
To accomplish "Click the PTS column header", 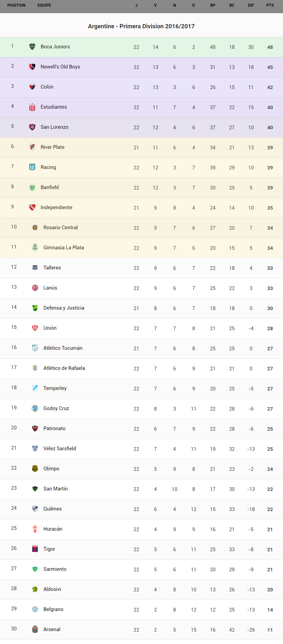I will pyautogui.click(x=270, y=5).
